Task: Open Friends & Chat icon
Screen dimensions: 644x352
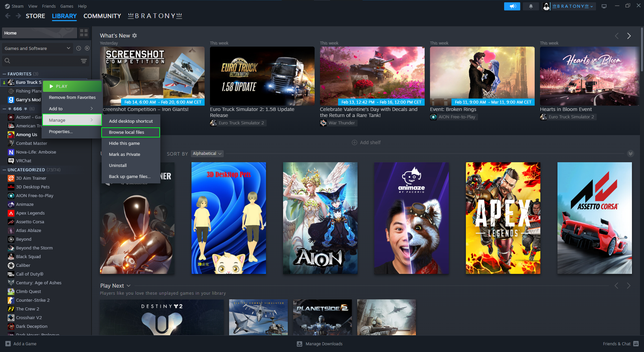Action: coord(636,344)
